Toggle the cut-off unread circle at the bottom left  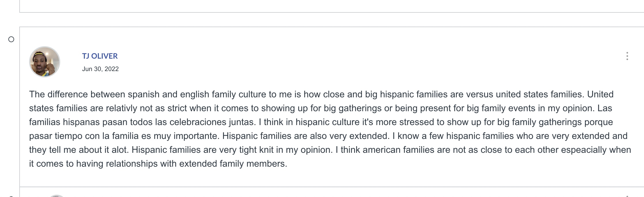coord(11,196)
